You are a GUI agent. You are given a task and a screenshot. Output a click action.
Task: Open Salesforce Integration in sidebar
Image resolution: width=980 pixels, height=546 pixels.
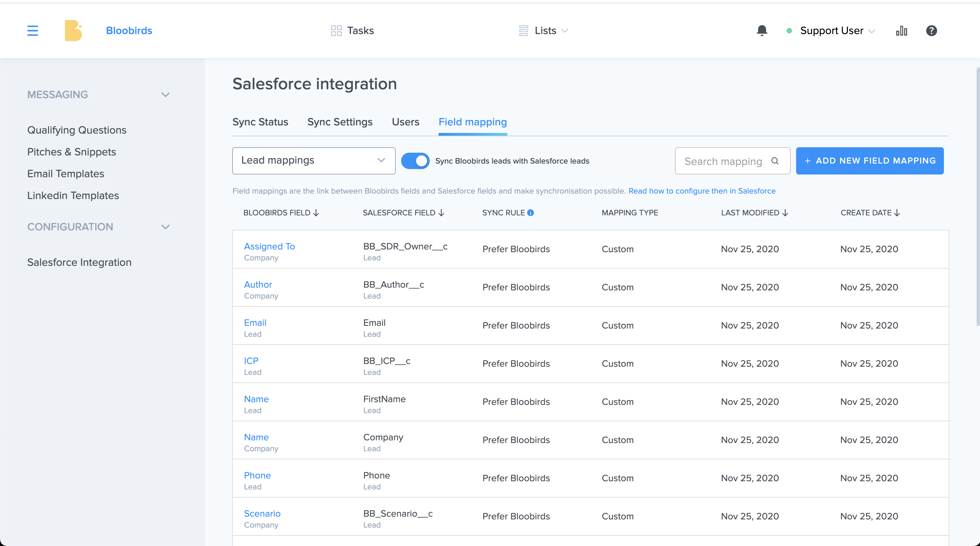click(x=79, y=262)
